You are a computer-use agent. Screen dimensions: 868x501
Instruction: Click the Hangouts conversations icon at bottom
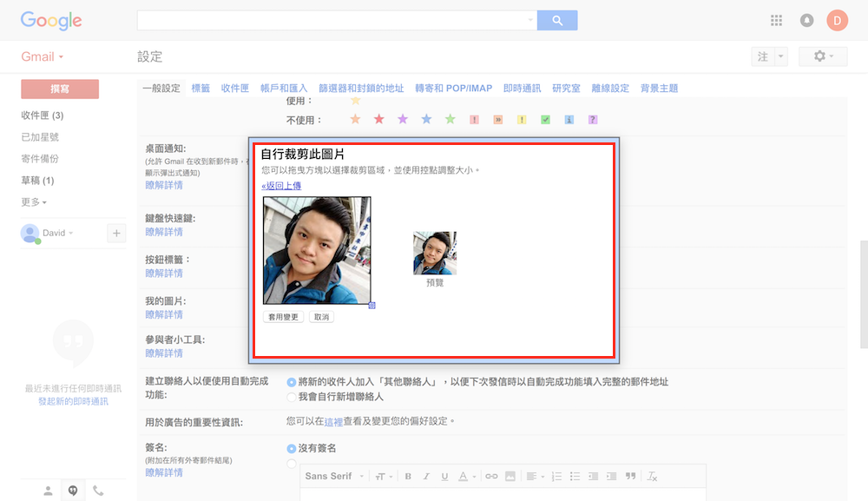point(73,491)
